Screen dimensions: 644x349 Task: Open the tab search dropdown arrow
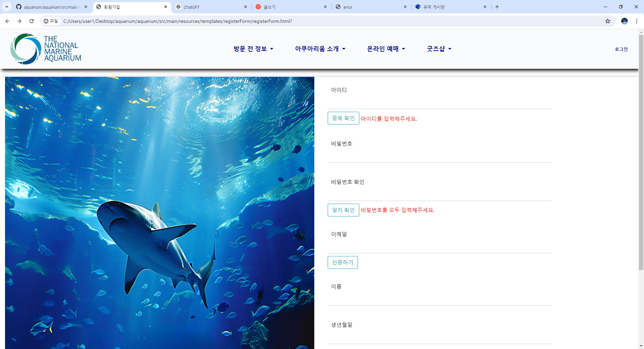[7, 7]
